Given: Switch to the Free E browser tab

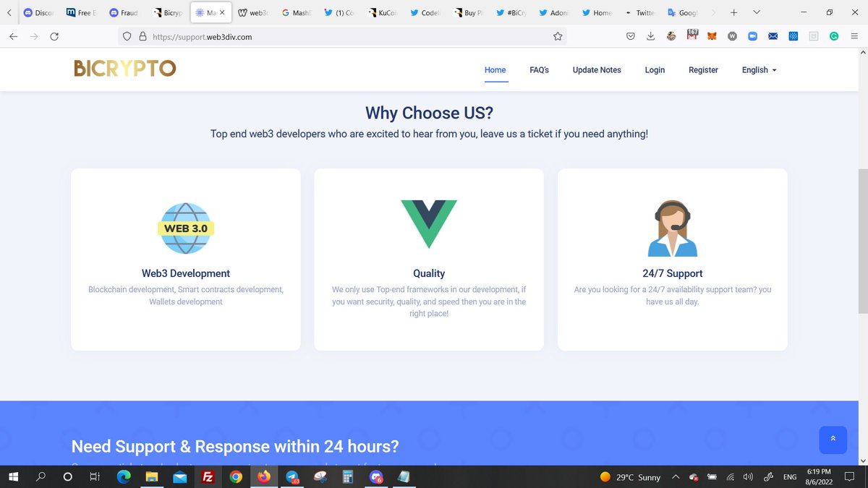Looking at the screenshot, I should pyautogui.click(x=81, y=13).
